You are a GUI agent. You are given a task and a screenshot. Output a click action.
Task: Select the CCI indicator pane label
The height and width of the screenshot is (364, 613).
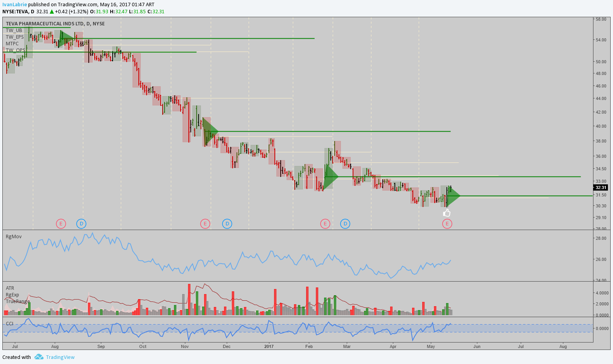tap(9, 323)
